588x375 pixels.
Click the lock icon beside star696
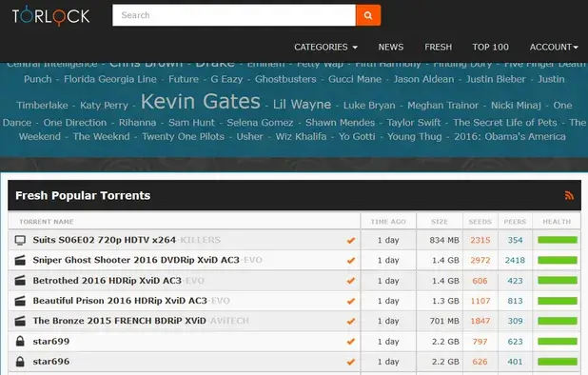coord(20,362)
